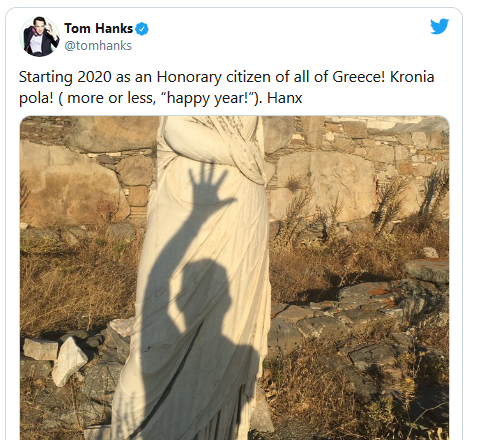
Task: Click the head shadow on the statue
Action: [x=200, y=293]
